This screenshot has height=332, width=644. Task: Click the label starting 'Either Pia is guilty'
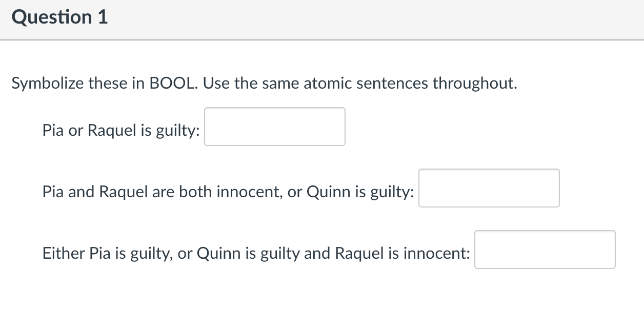point(256,253)
